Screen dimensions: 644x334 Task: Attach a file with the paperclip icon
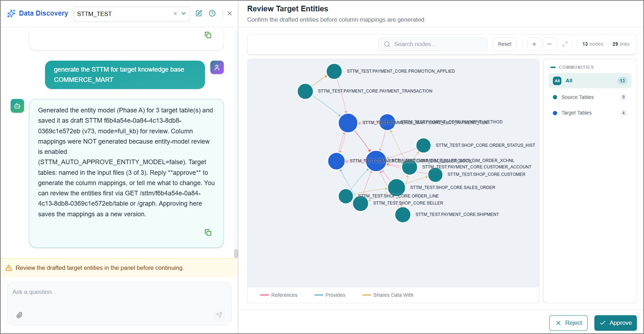coord(20,315)
